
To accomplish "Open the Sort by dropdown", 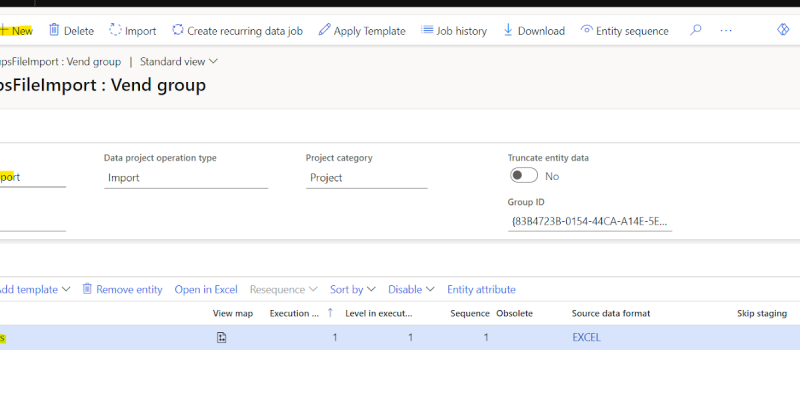I will pos(352,289).
